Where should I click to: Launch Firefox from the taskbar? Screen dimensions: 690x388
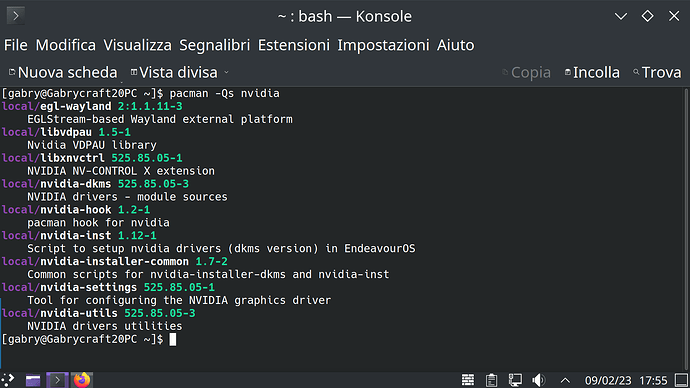click(x=82, y=380)
